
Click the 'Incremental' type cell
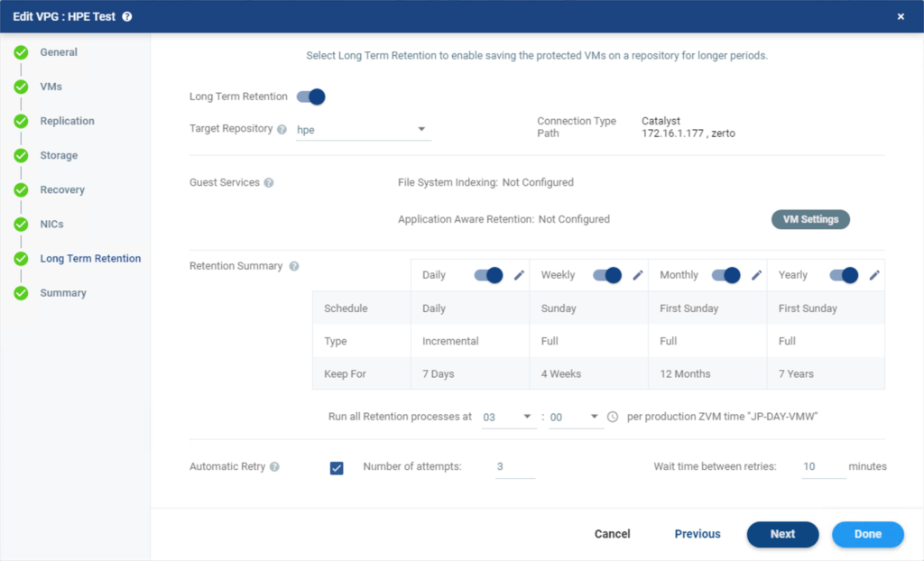pyautogui.click(x=470, y=341)
